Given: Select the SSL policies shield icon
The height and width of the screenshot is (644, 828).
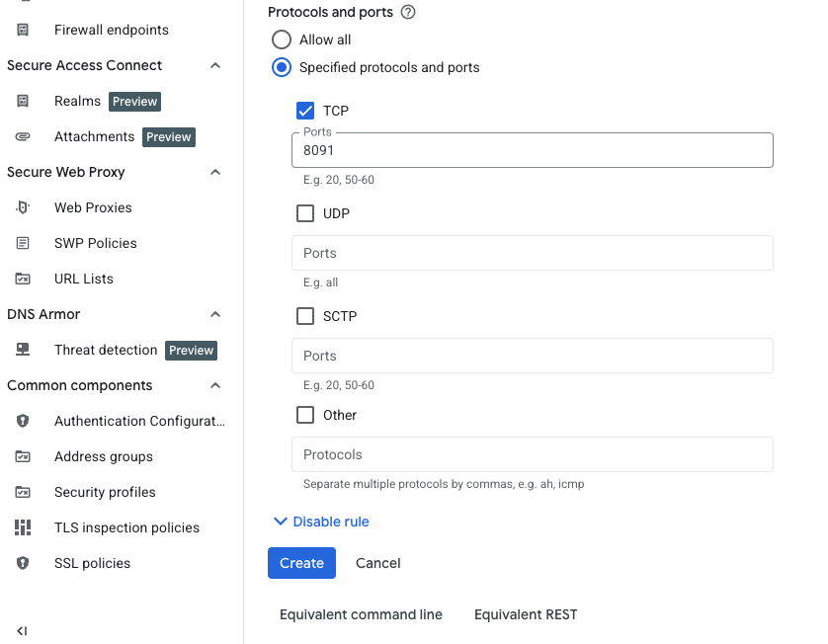Looking at the screenshot, I should click(22, 563).
